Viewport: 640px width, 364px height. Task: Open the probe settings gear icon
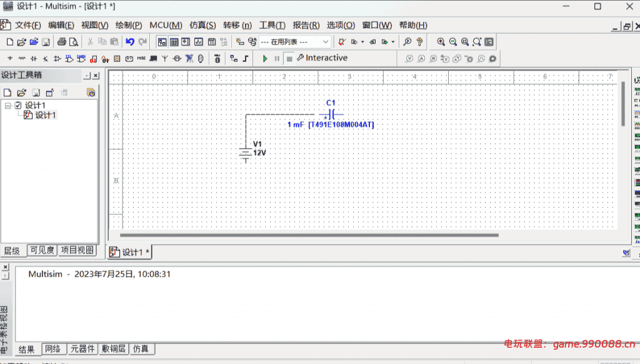(492, 58)
